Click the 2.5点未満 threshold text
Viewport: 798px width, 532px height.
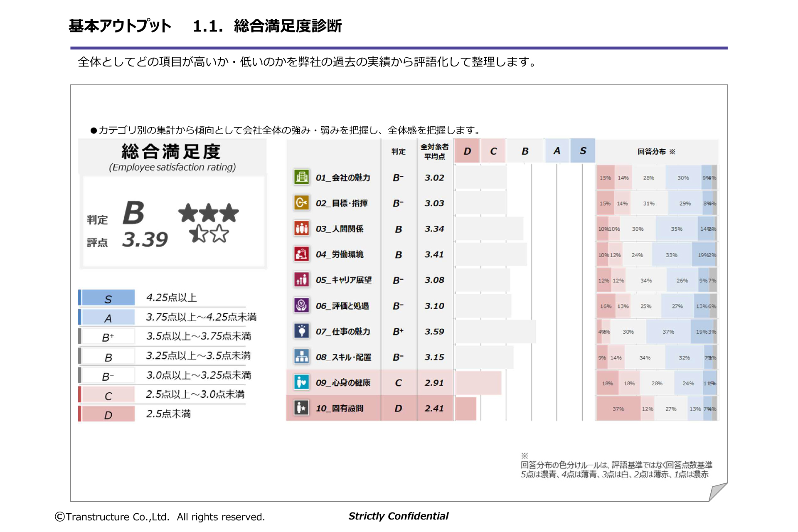point(168,414)
